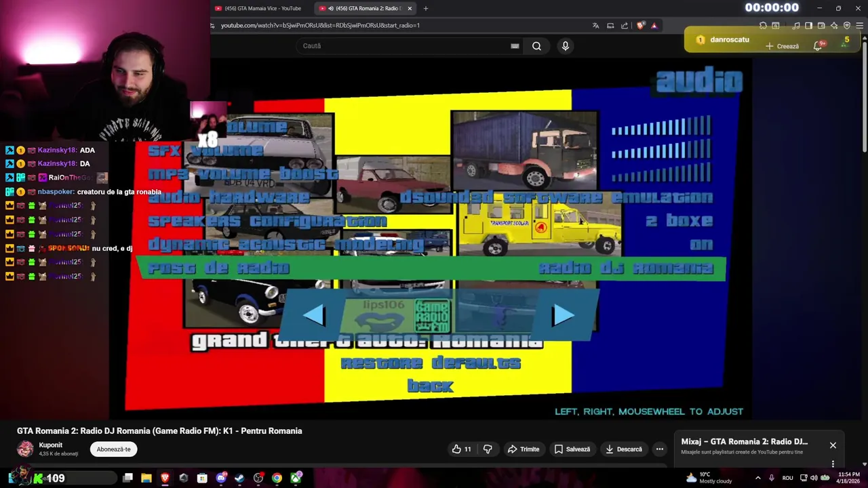Click the Abonează-te subscribe button
The height and width of the screenshot is (488, 868).
(113, 449)
